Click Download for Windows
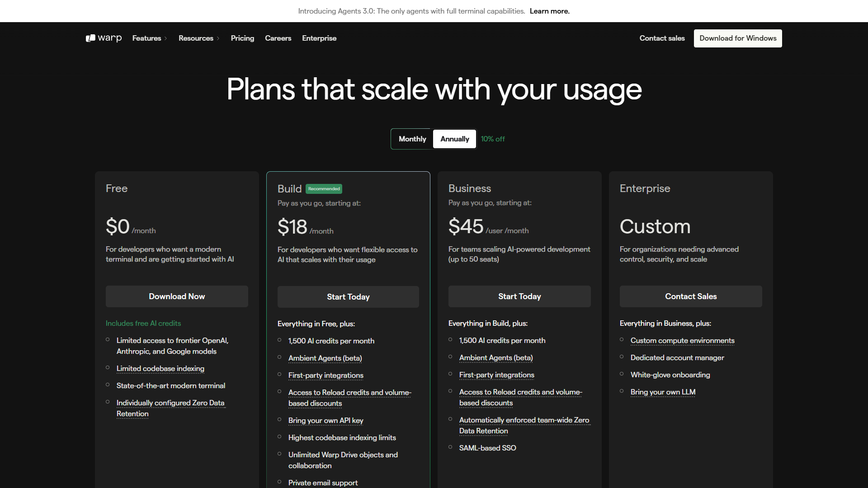Viewport: 868px width, 488px height. [737, 38]
